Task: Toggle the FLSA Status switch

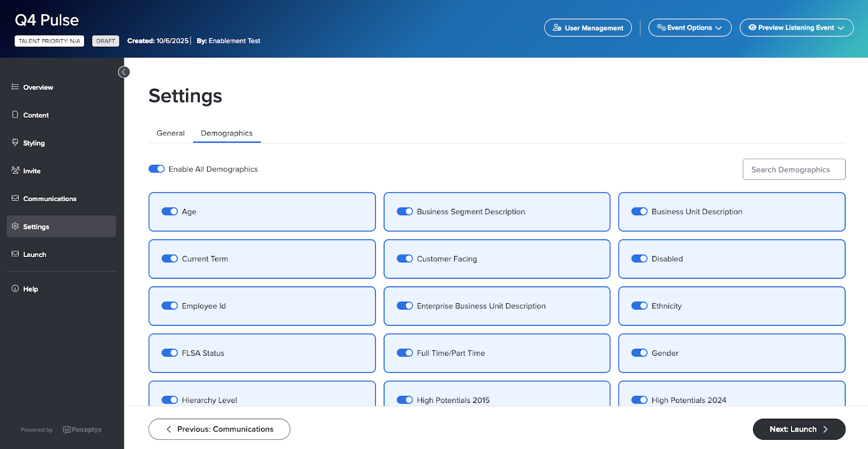Action: [x=170, y=353]
